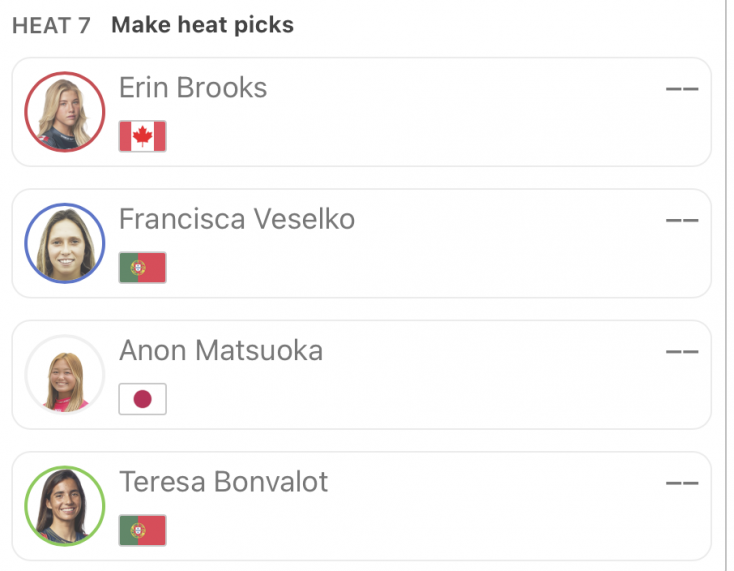Viewport: 734px width, 571px height.
Task: Click the score dashes for Erin Brooks
Action: pyautogui.click(x=682, y=89)
